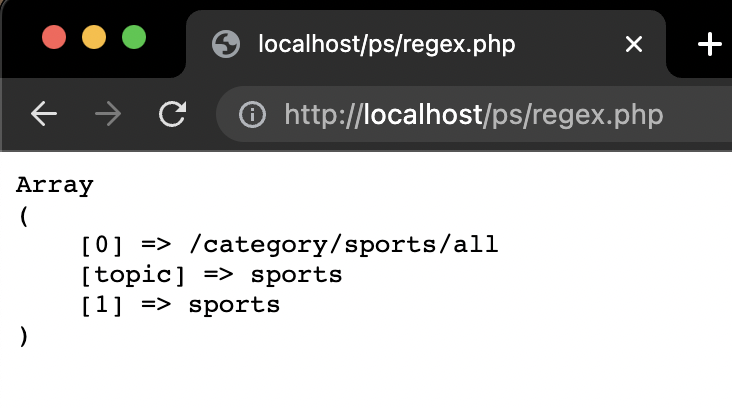Click the closing parenthesis of the array
The image size is (732, 408).
click(23, 336)
